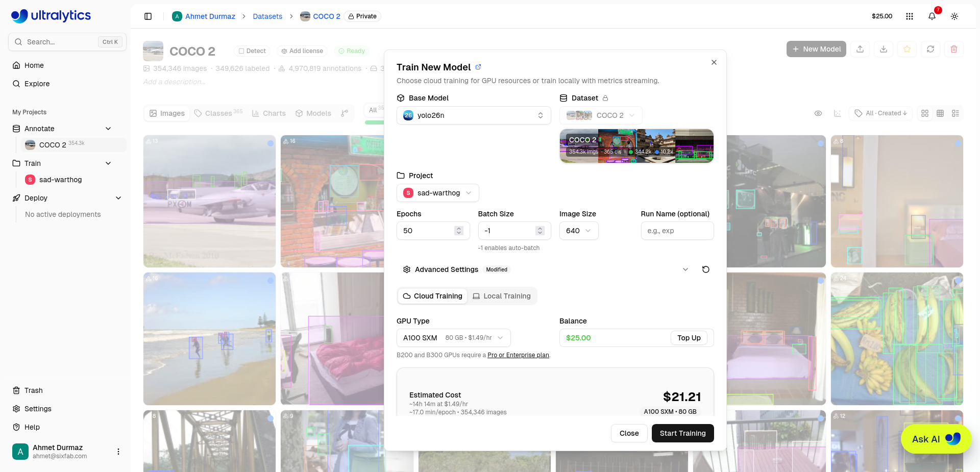Open notifications bell with red badge
Screen dimensions: 980x472
[x=932, y=16]
